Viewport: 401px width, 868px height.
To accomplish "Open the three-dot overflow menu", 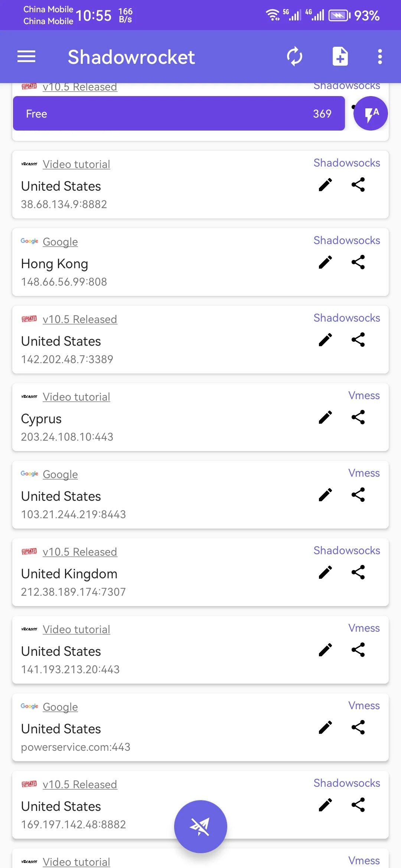I will point(379,57).
